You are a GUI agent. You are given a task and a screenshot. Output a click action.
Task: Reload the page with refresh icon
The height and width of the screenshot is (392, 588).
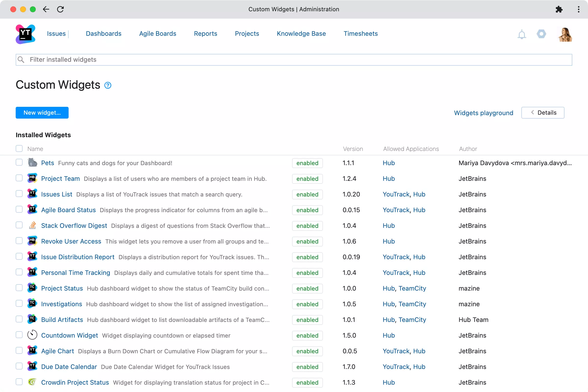(x=61, y=10)
